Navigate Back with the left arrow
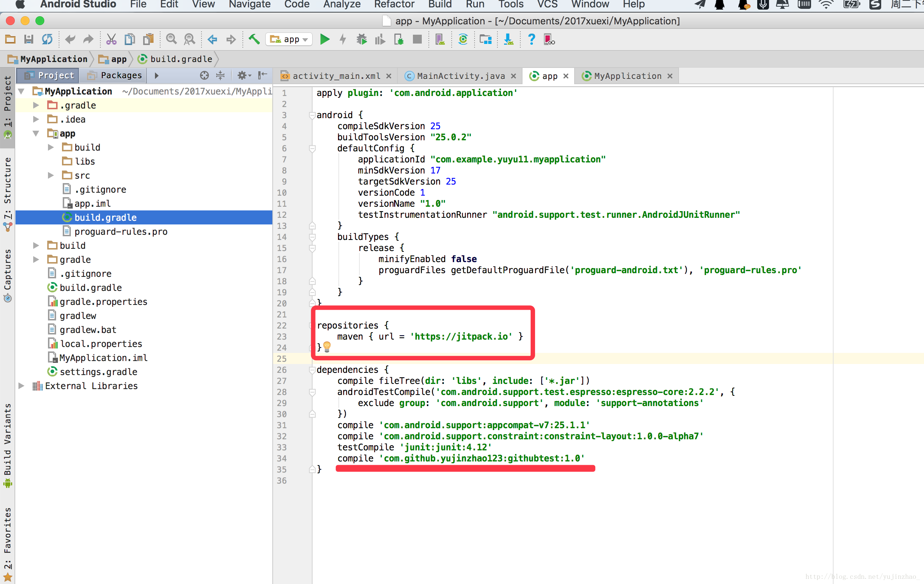This screenshot has width=924, height=584. pyautogui.click(x=212, y=39)
